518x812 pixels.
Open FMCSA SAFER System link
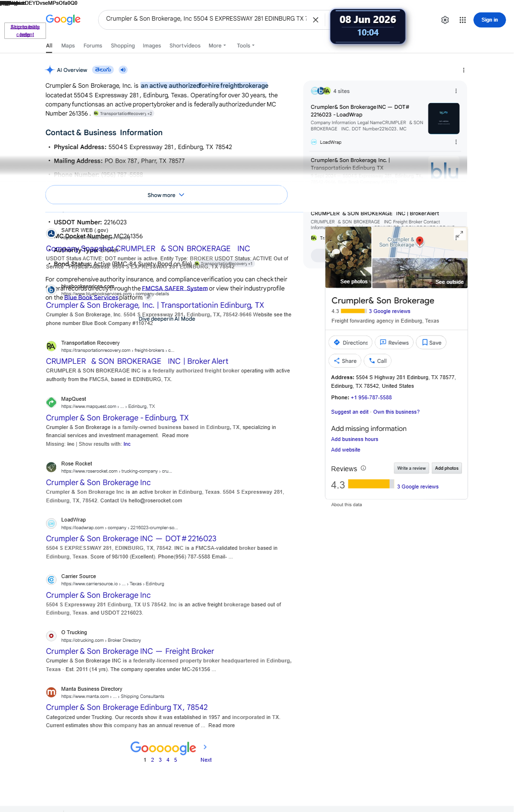175,289
